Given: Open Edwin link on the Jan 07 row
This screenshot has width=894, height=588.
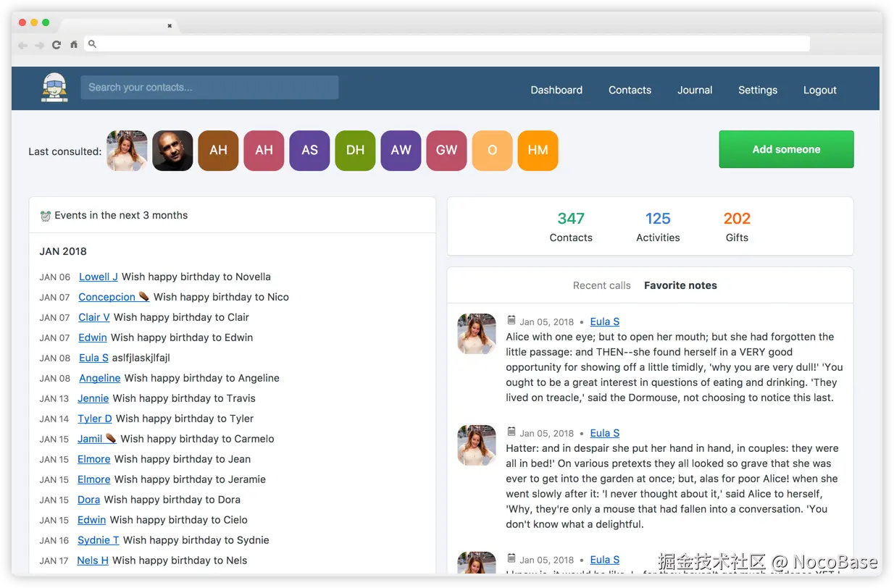Looking at the screenshot, I should [x=93, y=337].
